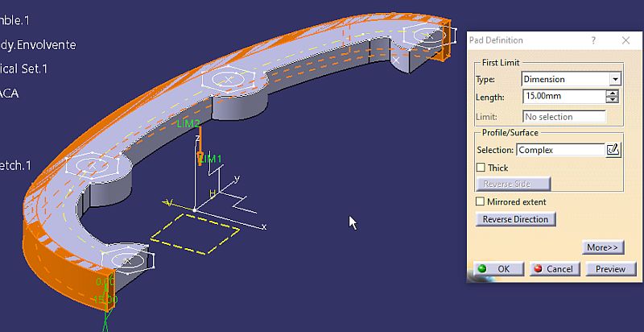The image size is (644, 332).
Task: Click the LIM1 limit handle label
Action: point(209,160)
